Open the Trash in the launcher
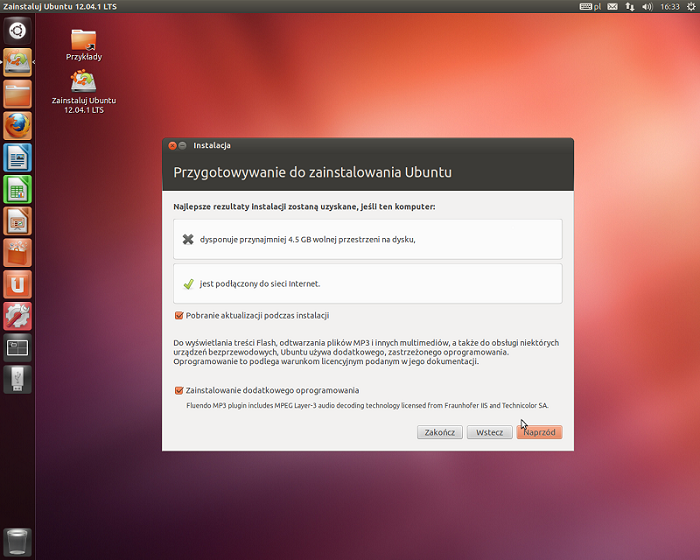 tap(17, 542)
